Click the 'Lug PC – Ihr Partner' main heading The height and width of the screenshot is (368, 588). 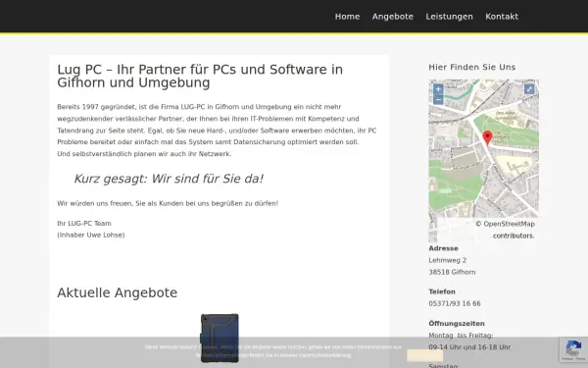click(200, 76)
